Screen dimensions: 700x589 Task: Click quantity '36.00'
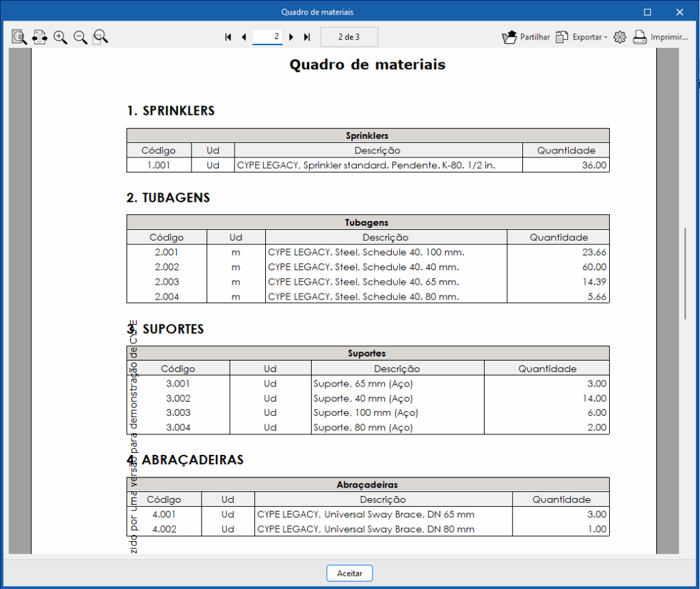click(x=594, y=166)
